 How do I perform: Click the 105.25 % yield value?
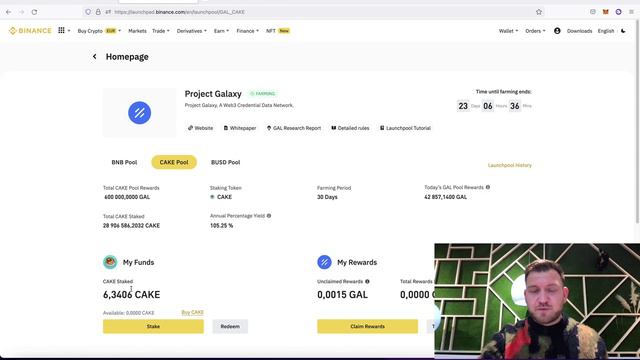click(222, 225)
